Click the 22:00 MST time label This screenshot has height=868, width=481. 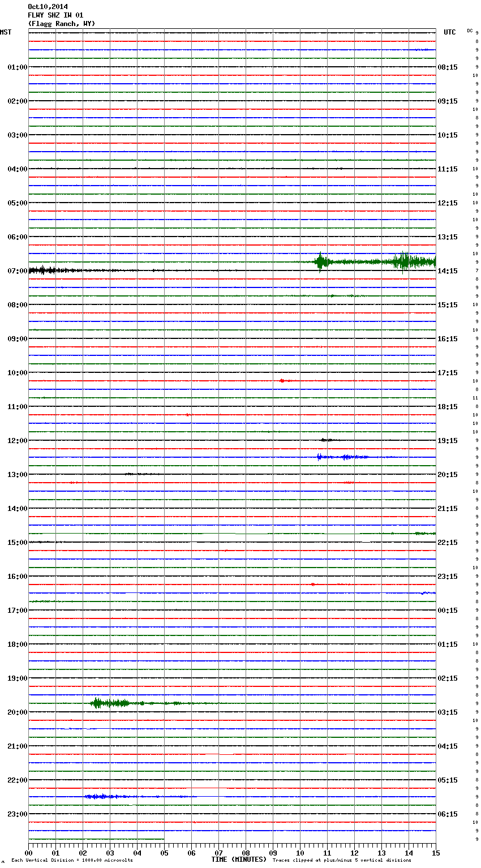click(18, 780)
